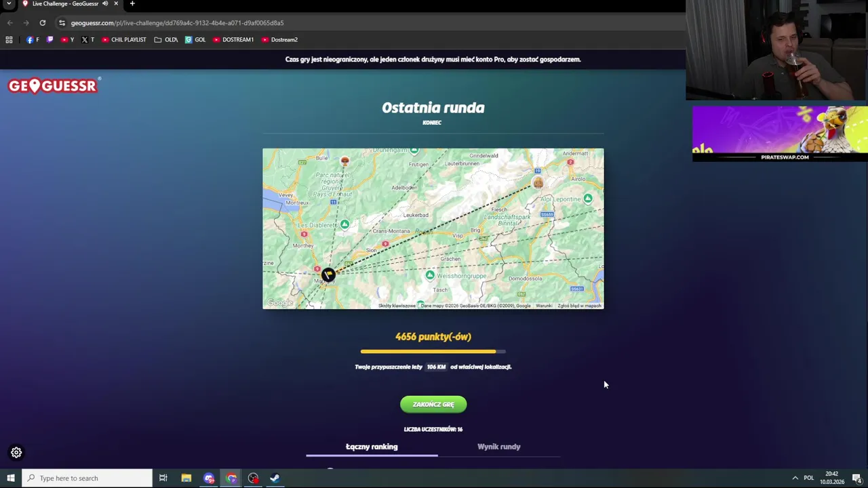
Task: Open the DOSTREAM1 bookmark
Action: click(x=233, y=40)
